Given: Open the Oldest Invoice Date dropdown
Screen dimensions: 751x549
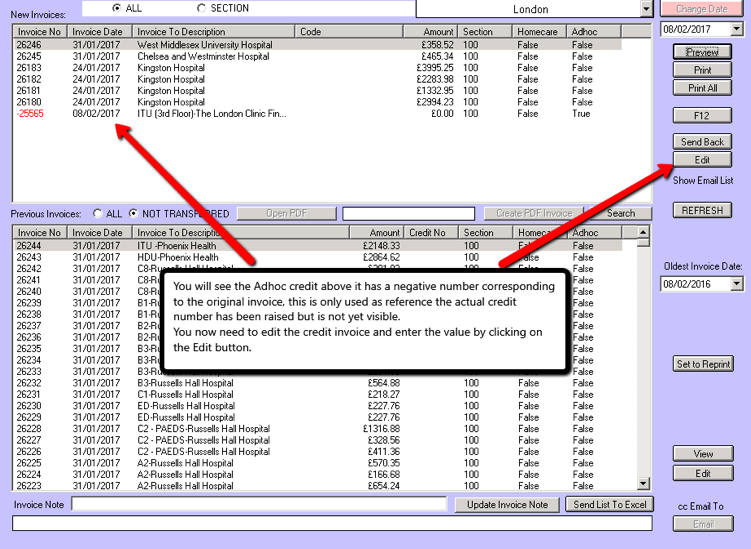Looking at the screenshot, I should (737, 285).
